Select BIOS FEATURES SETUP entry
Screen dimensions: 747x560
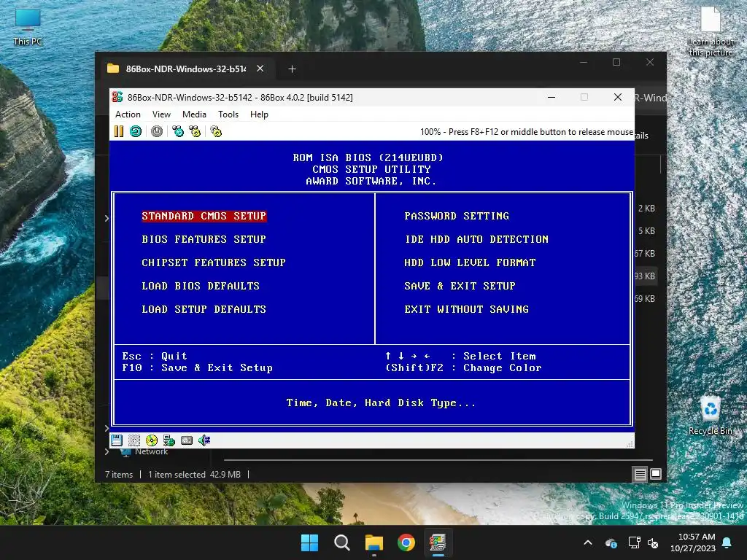(x=204, y=239)
